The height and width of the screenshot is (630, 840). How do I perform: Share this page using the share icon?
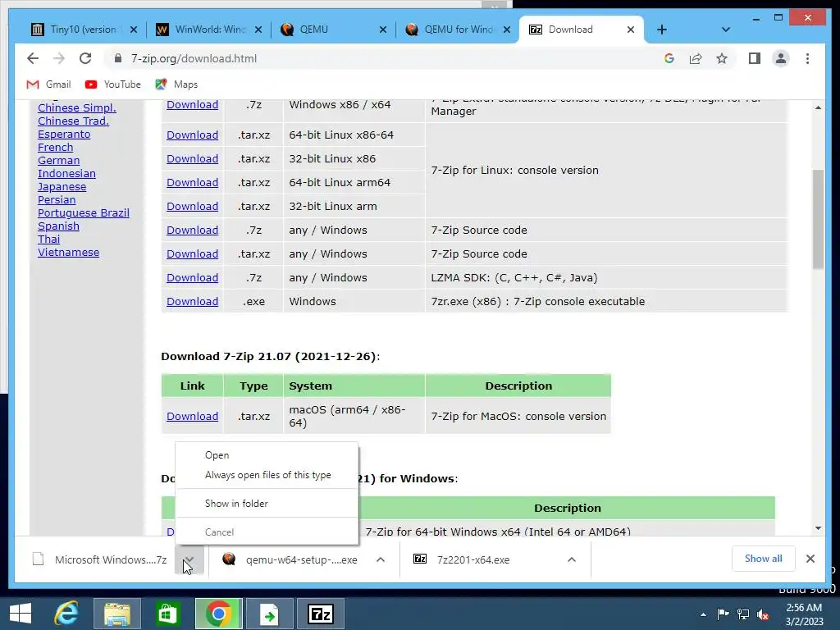pyautogui.click(x=696, y=58)
